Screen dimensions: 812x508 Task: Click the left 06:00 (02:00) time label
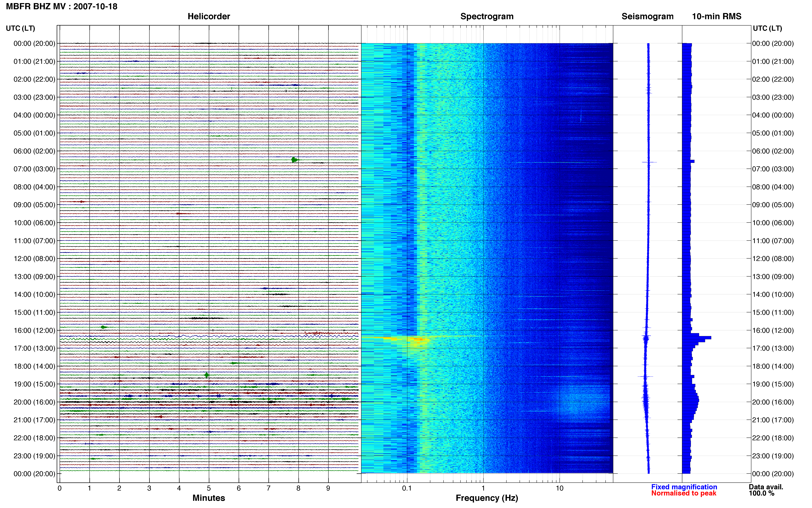tap(34, 151)
